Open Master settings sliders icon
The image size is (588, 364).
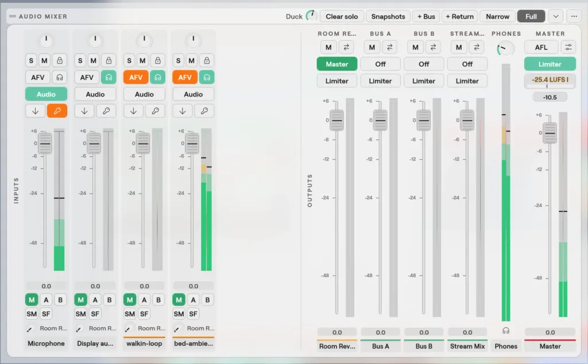tap(568, 47)
